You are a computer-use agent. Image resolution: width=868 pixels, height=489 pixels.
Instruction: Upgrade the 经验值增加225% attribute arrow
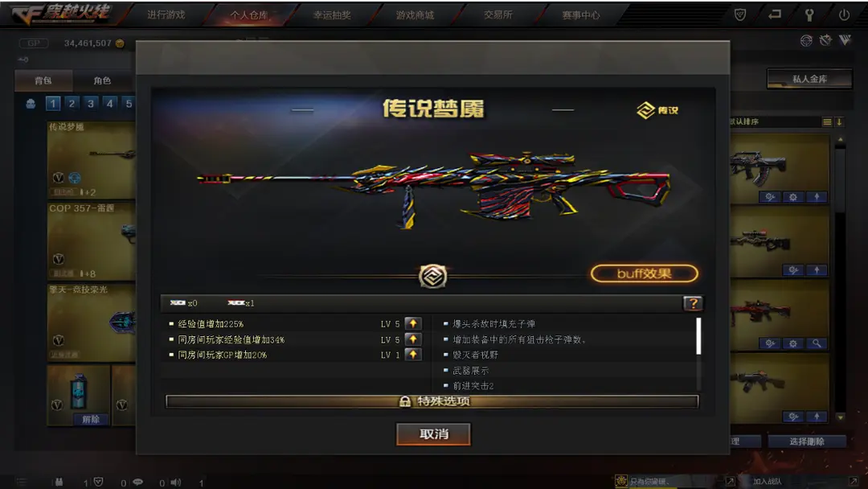413,323
